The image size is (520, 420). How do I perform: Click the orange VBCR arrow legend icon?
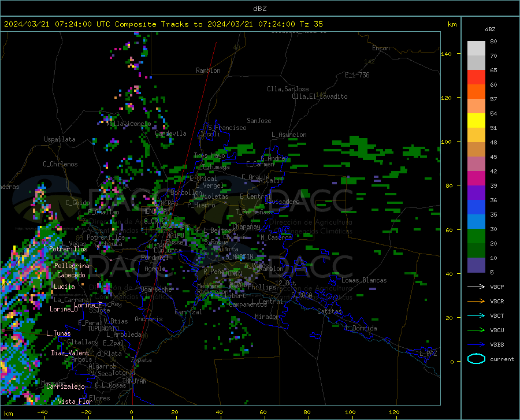(476, 302)
